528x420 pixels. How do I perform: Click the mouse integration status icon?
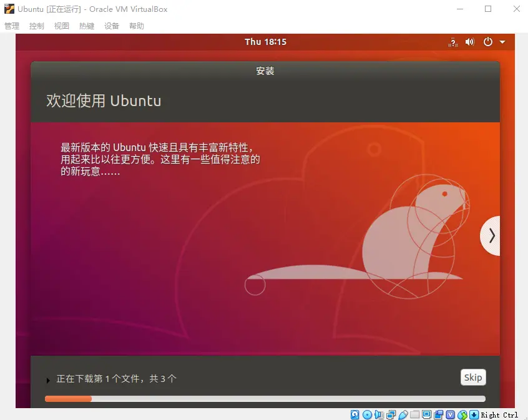pos(462,414)
